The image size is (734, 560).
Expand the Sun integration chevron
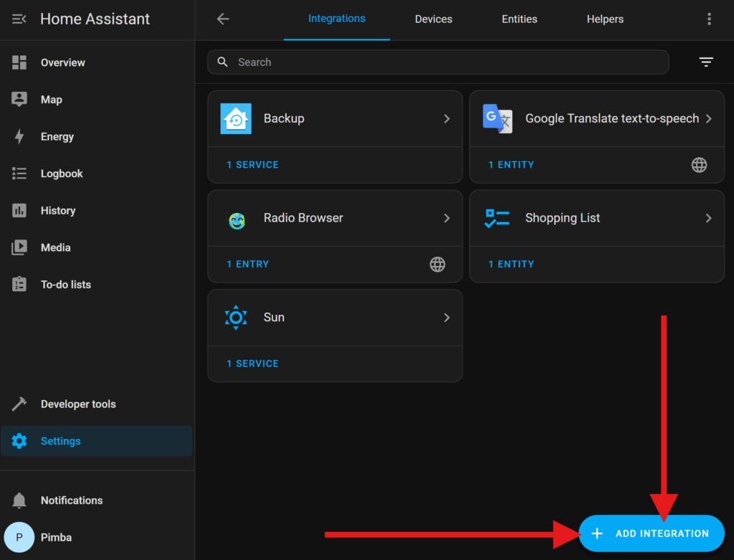coord(447,318)
